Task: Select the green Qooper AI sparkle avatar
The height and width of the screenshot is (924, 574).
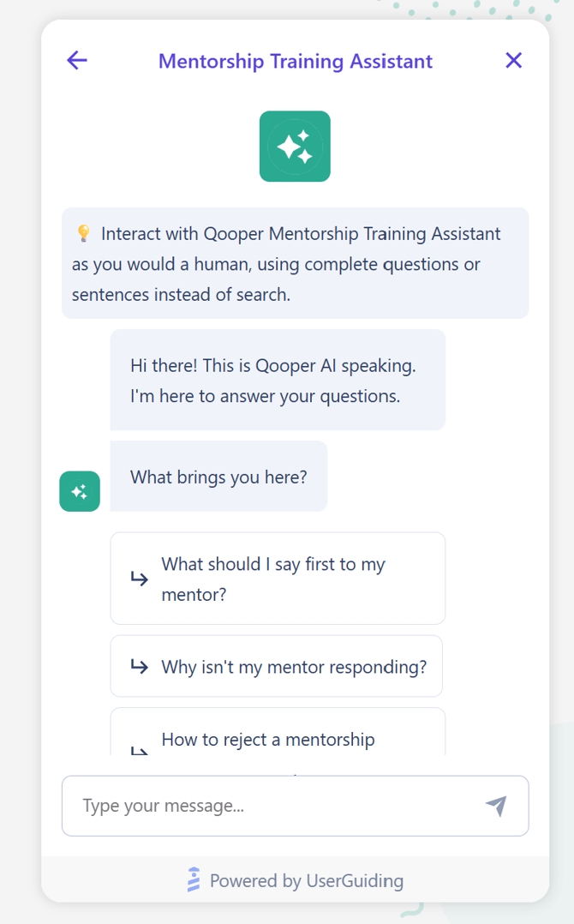Action: coord(295,146)
